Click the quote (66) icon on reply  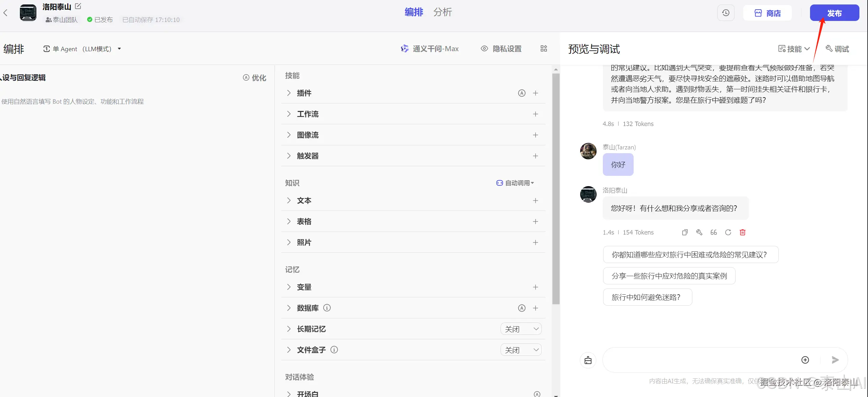[714, 232]
